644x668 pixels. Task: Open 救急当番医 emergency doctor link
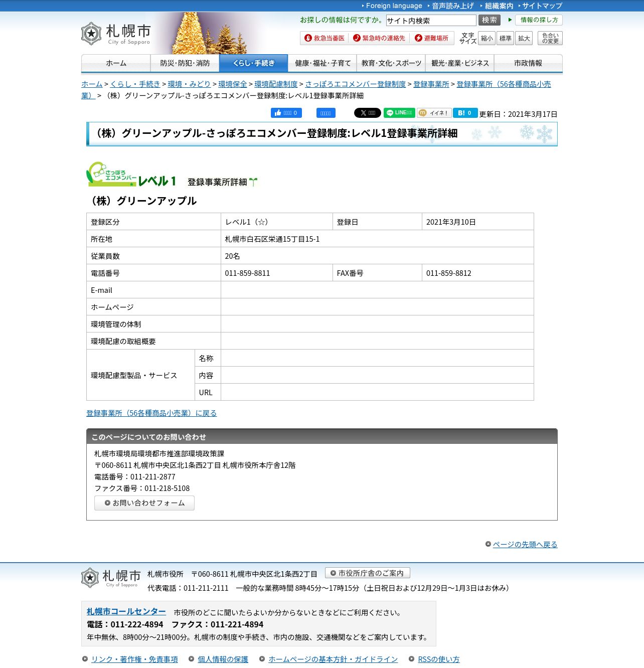pos(325,38)
